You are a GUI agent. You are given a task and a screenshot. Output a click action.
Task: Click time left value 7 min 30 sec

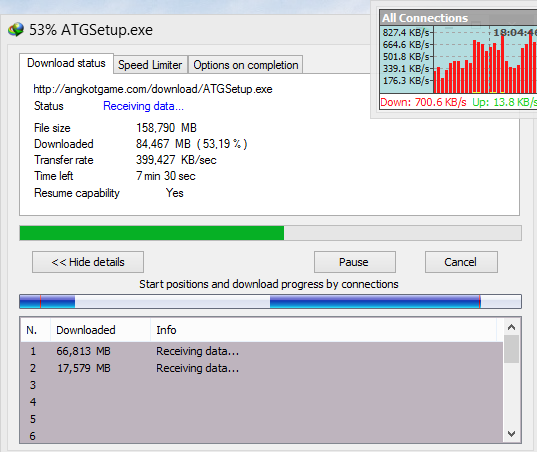166,176
